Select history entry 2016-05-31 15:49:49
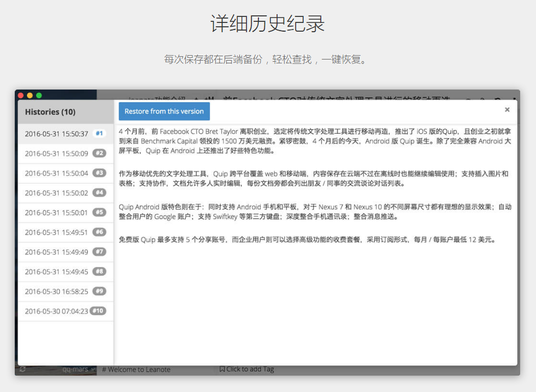Viewport: 536px width, 392px height. (56, 252)
